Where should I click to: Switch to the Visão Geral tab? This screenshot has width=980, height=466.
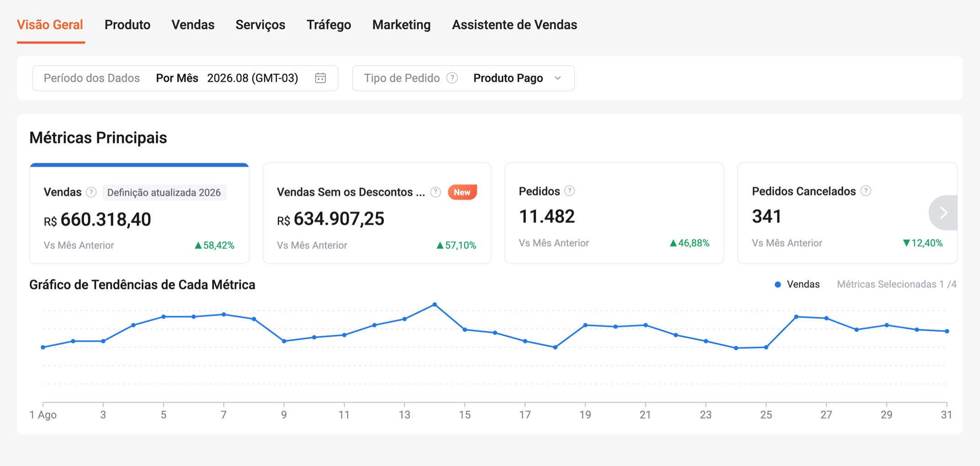[50, 25]
